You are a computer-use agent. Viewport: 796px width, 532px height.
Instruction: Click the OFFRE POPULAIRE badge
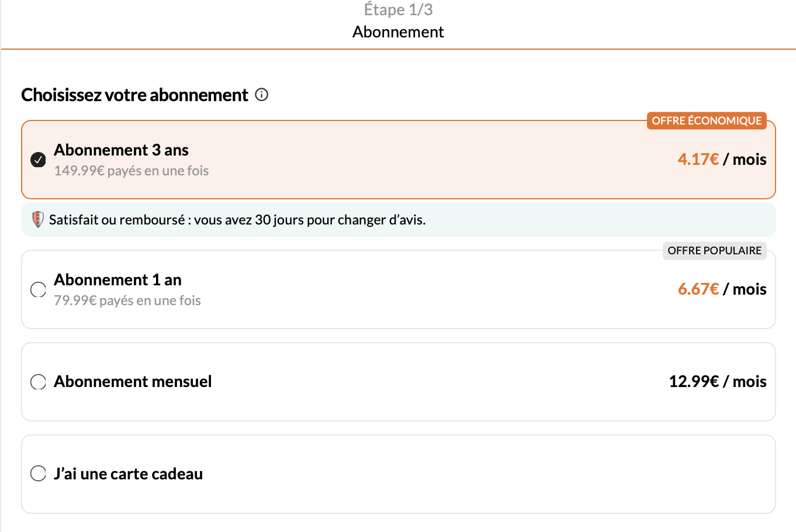tap(714, 250)
